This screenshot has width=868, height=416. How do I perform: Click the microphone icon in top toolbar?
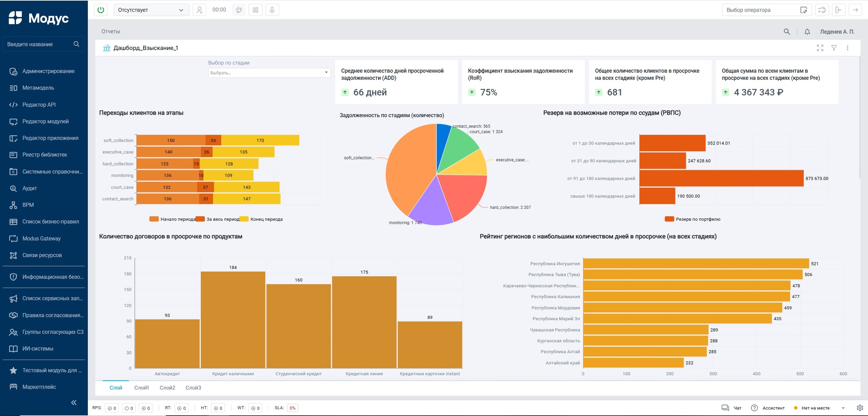pyautogui.click(x=272, y=10)
